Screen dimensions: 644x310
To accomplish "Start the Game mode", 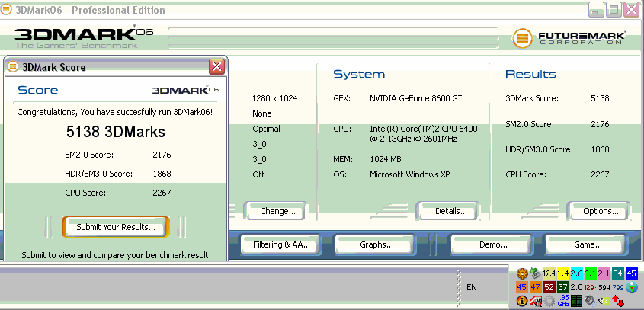I will pos(588,244).
